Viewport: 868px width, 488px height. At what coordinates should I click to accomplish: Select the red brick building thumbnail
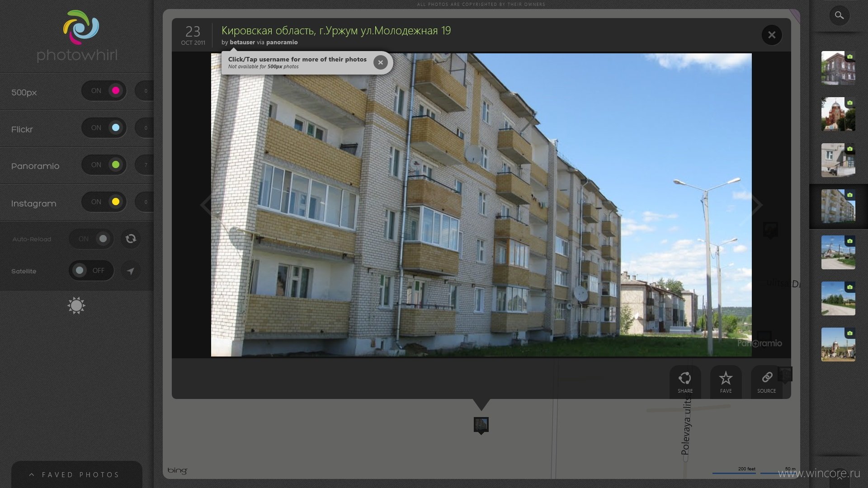tap(838, 68)
